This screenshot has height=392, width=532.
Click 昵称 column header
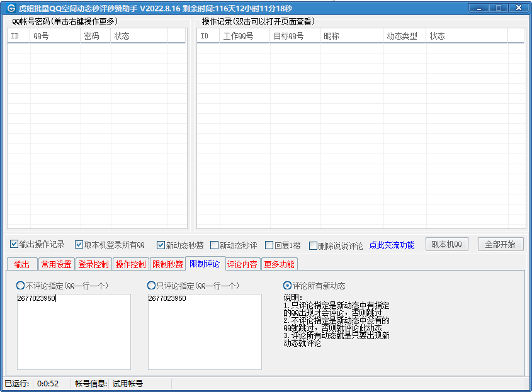coord(352,36)
